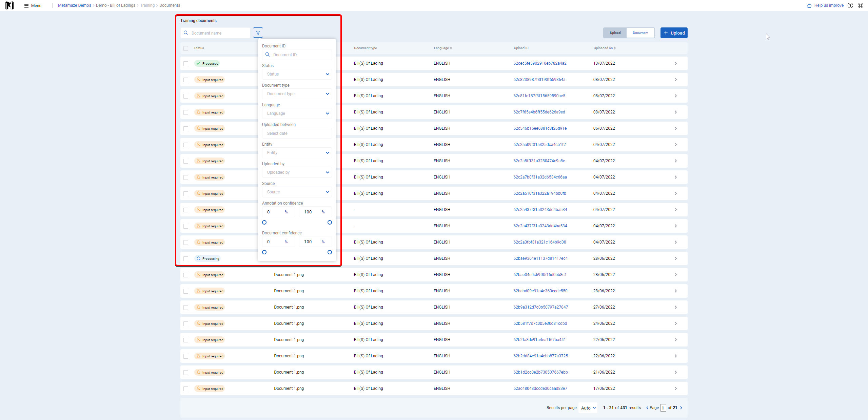Go to next page arrow

click(x=681, y=408)
